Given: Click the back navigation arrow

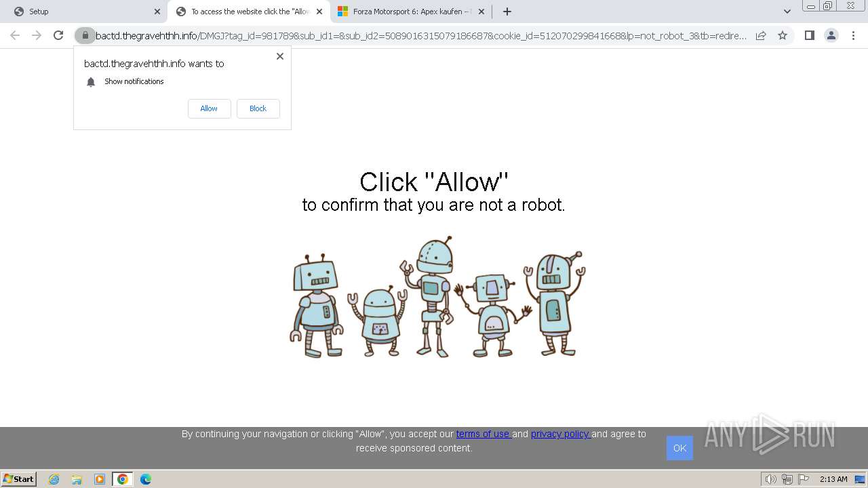Looking at the screenshot, I should coord(15,35).
